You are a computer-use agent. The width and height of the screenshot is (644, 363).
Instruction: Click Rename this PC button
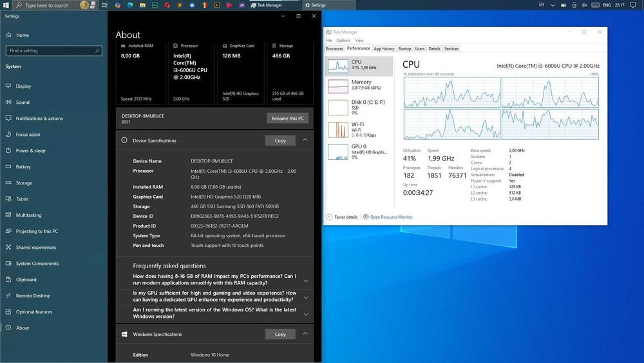[287, 119]
